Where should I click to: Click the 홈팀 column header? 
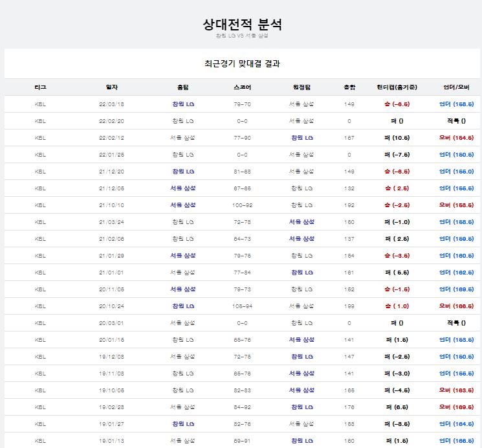(x=183, y=87)
